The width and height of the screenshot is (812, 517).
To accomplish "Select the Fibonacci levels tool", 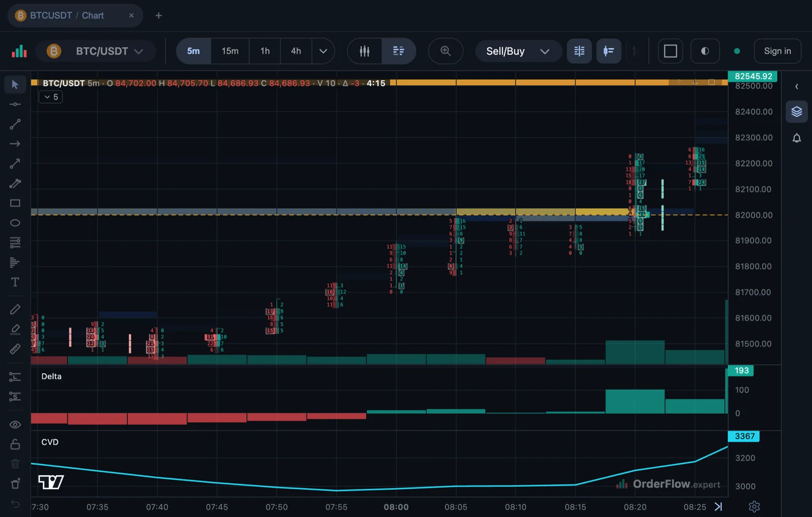I will tap(15, 243).
